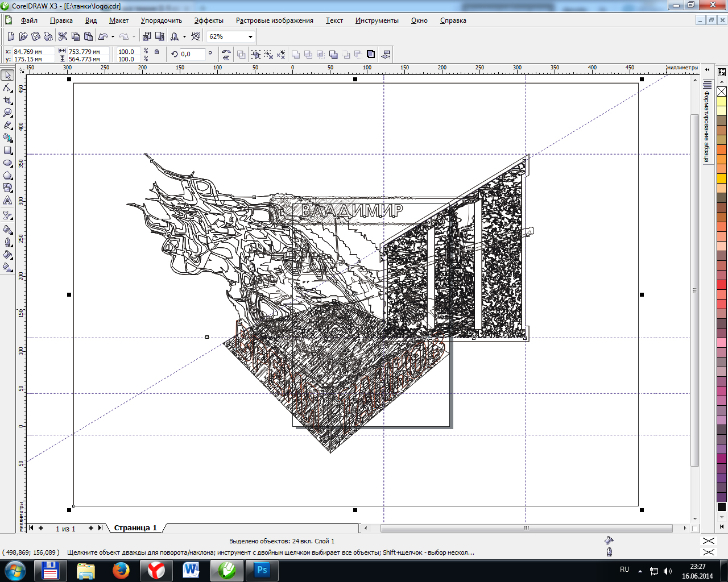
Task: Open the Windows Start menu
Action: (15, 570)
